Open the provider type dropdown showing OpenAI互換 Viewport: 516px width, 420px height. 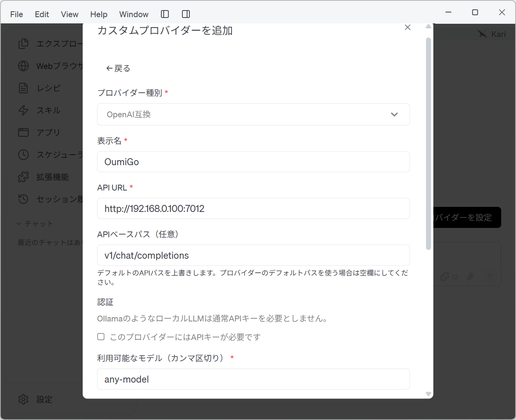[253, 114]
